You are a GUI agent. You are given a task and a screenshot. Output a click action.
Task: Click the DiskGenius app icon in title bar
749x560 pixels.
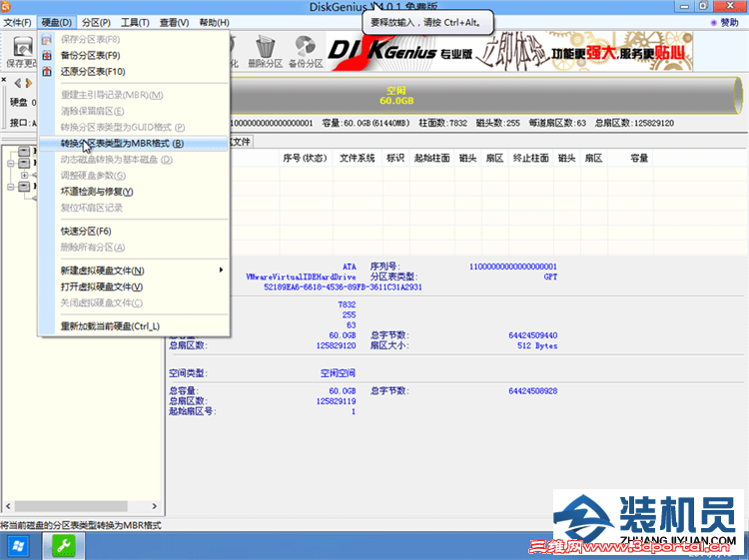[6, 6]
